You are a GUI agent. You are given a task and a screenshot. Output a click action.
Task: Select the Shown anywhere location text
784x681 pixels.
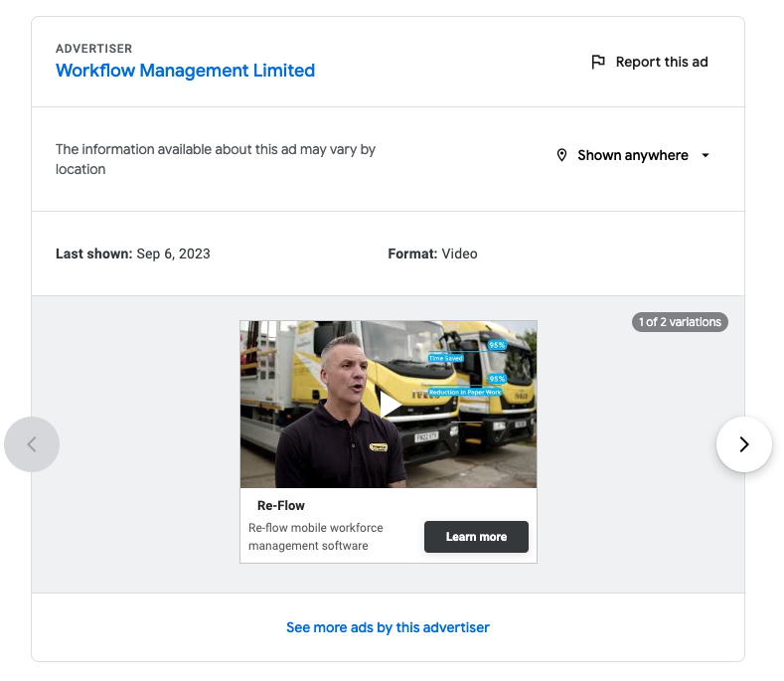pos(633,155)
